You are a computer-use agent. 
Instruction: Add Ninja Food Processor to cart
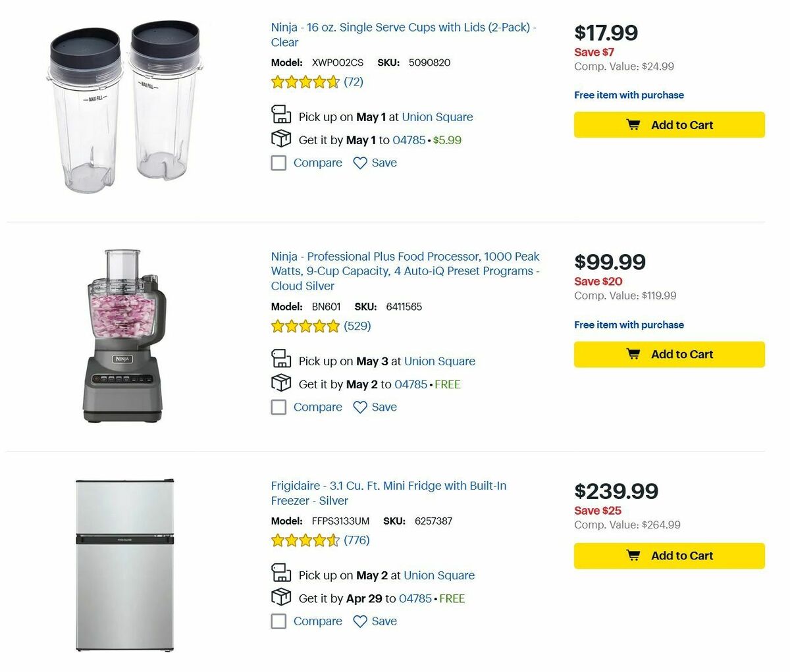click(x=669, y=354)
